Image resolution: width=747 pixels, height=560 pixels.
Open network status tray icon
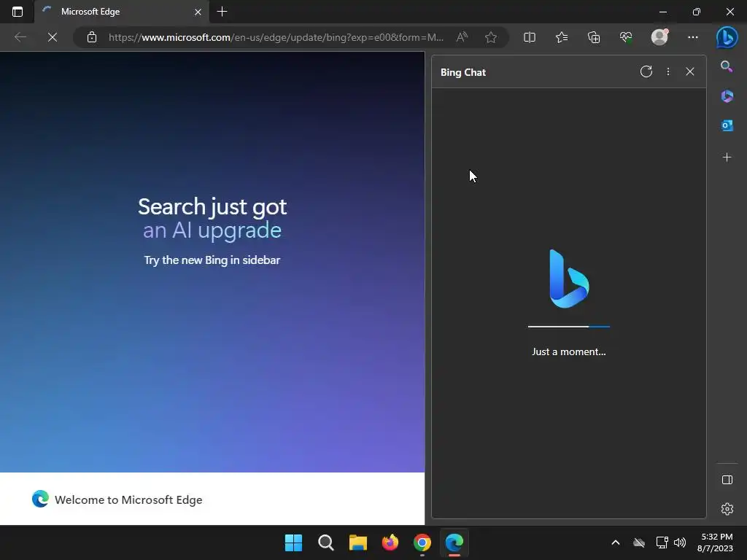tap(662, 542)
